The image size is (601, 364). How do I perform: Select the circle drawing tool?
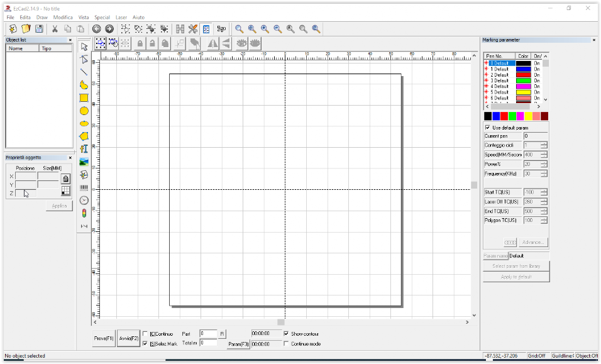click(x=84, y=111)
